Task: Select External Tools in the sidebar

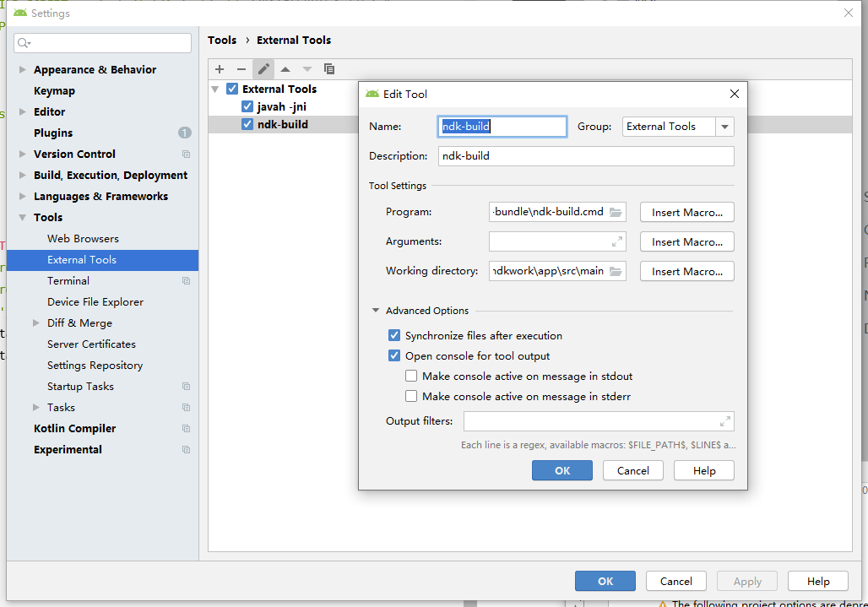Action: (x=102, y=260)
